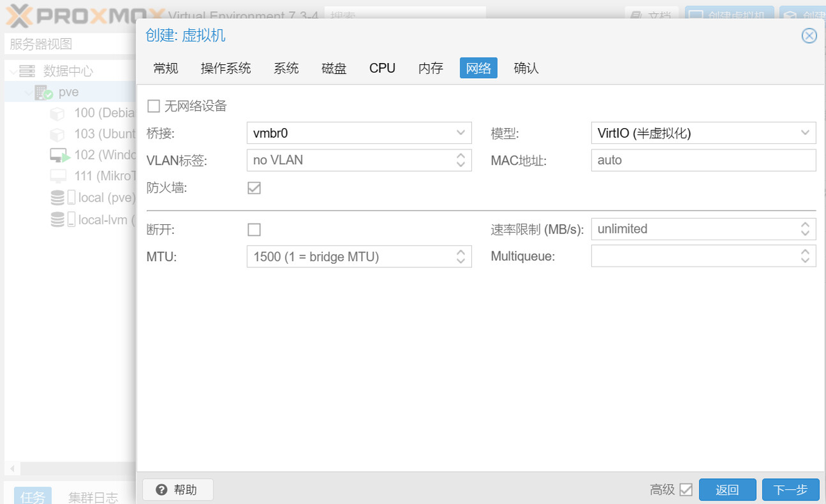This screenshot has width=826, height=504.
Task: Click the 返回 back button
Action: click(x=728, y=489)
